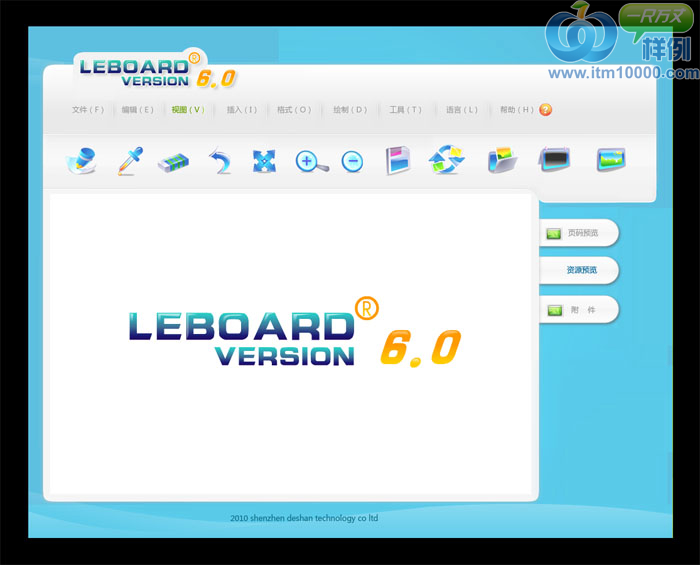This screenshot has width=700, height=565.
Task: Click the undo arrow icon
Action: 220,161
